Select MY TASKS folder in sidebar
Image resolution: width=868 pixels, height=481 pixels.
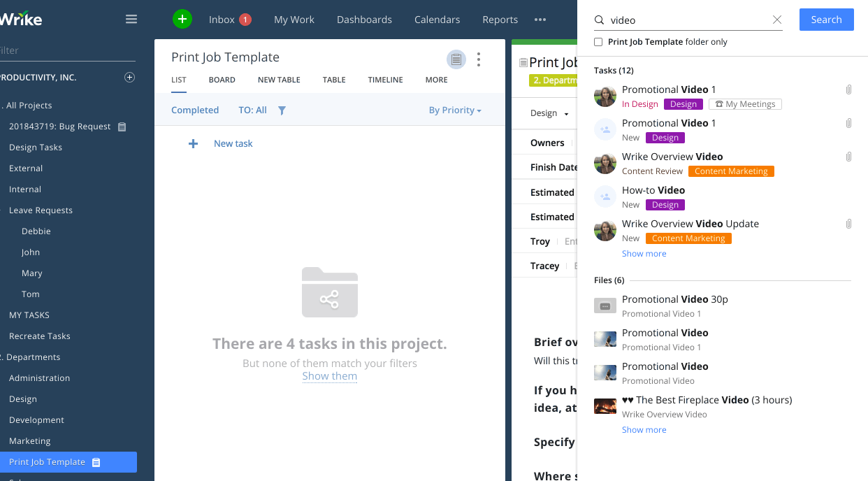(x=29, y=315)
